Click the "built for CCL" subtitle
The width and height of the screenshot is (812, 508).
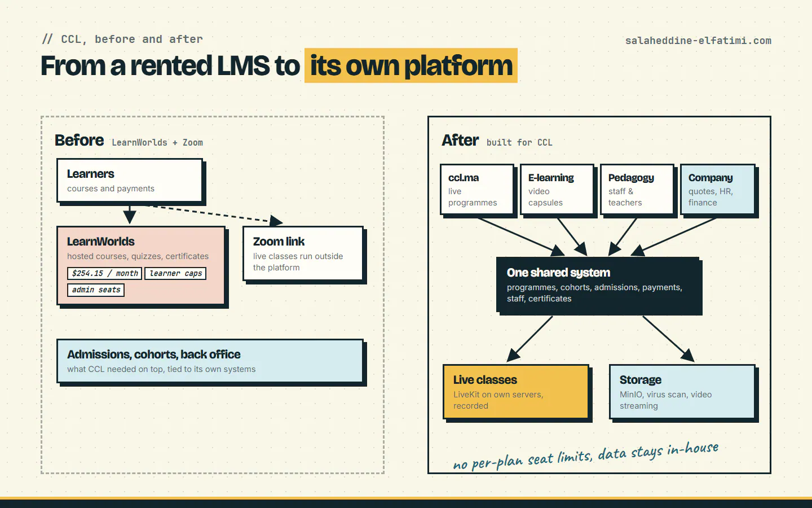[x=519, y=142]
